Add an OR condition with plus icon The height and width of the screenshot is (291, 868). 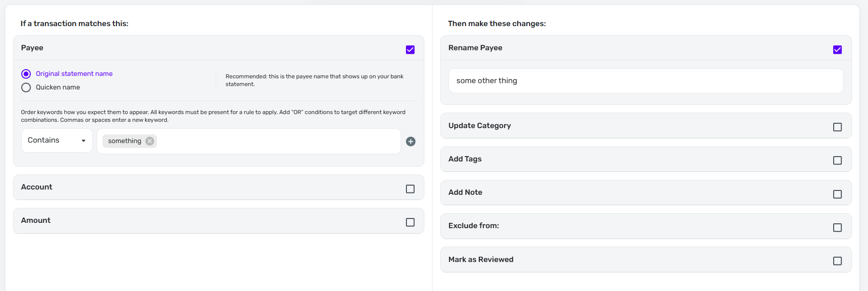pyautogui.click(x=411, y=142)
